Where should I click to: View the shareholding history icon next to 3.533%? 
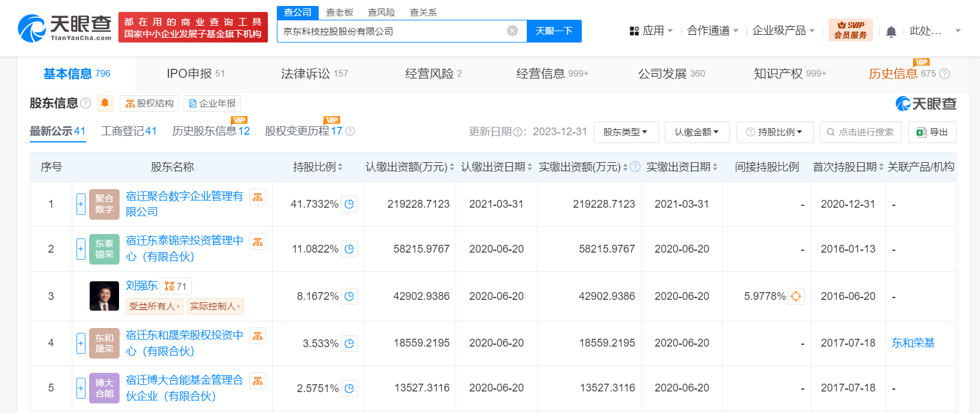(350, 343)
